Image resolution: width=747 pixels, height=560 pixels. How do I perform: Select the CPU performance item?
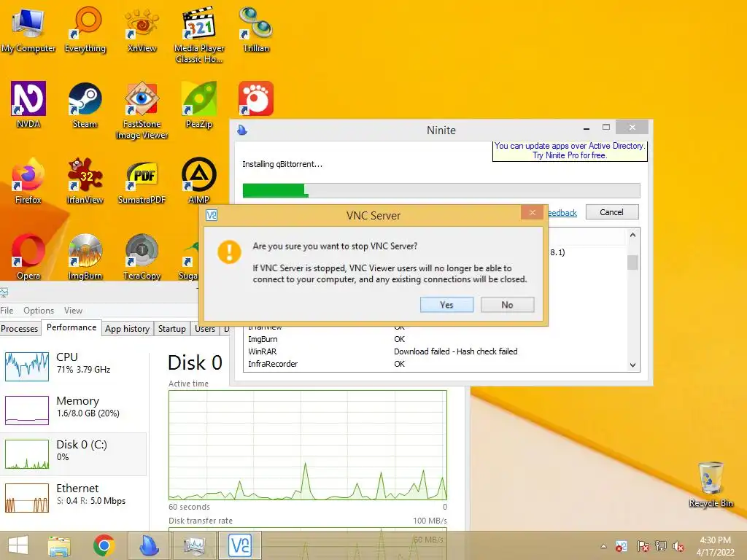[74, 367]
